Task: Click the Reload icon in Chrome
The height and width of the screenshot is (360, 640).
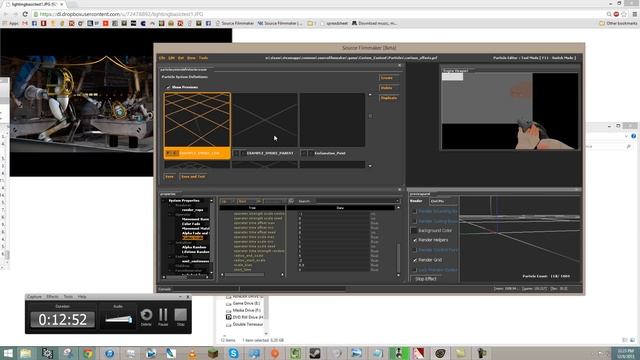Action: coord(25,14)
